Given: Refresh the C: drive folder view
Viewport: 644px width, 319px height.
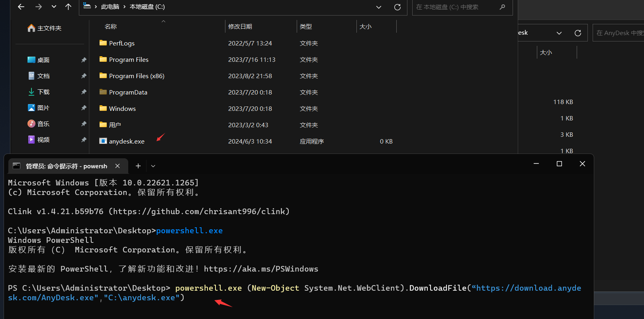Looking at the screenshot, I should click(x=397, y=7).
